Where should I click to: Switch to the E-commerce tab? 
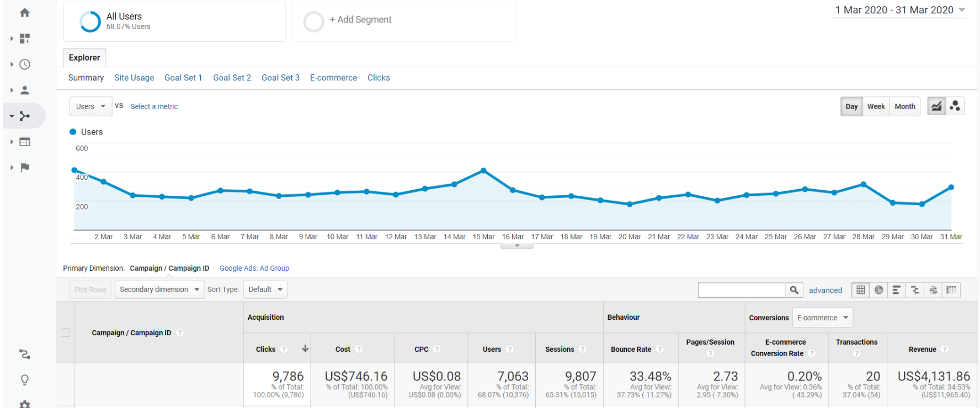pos(333,78)
